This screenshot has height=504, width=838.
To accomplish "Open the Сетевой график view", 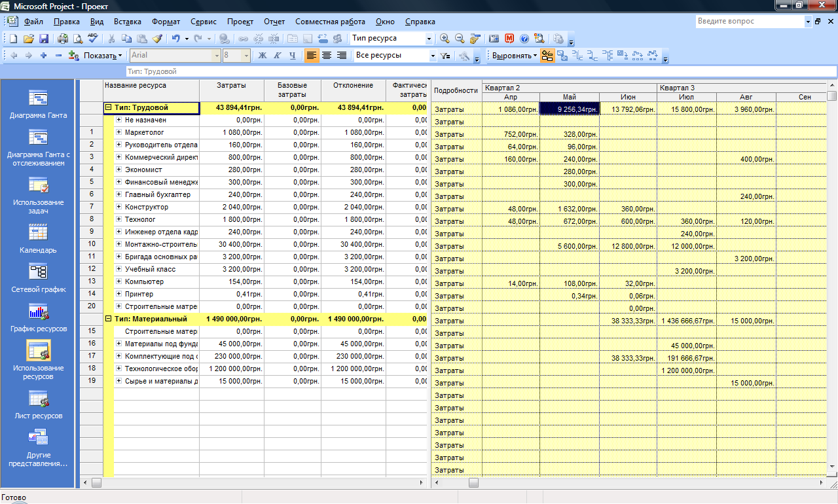I will (x=38, y=278).
